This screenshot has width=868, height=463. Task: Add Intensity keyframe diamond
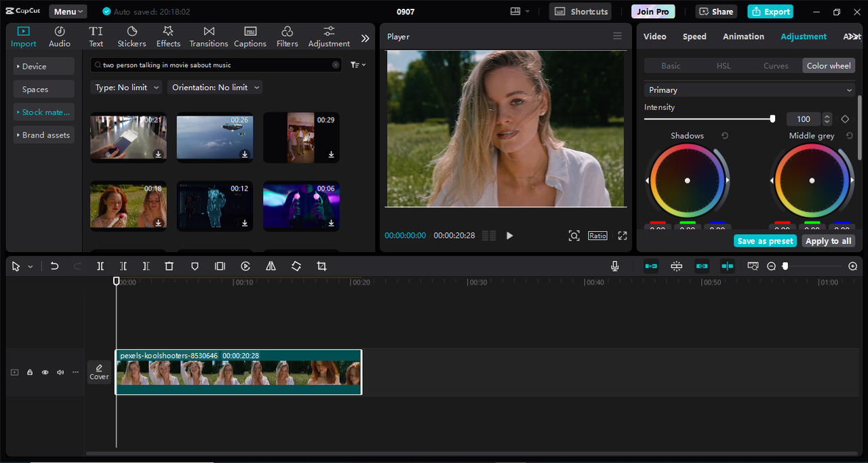[845, 119]
